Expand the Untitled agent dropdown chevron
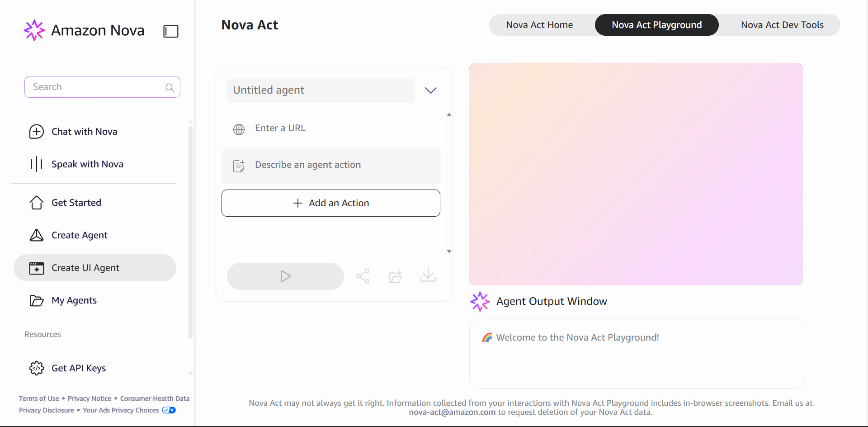This screenshot has height=427, width=868. pos(430,90)
